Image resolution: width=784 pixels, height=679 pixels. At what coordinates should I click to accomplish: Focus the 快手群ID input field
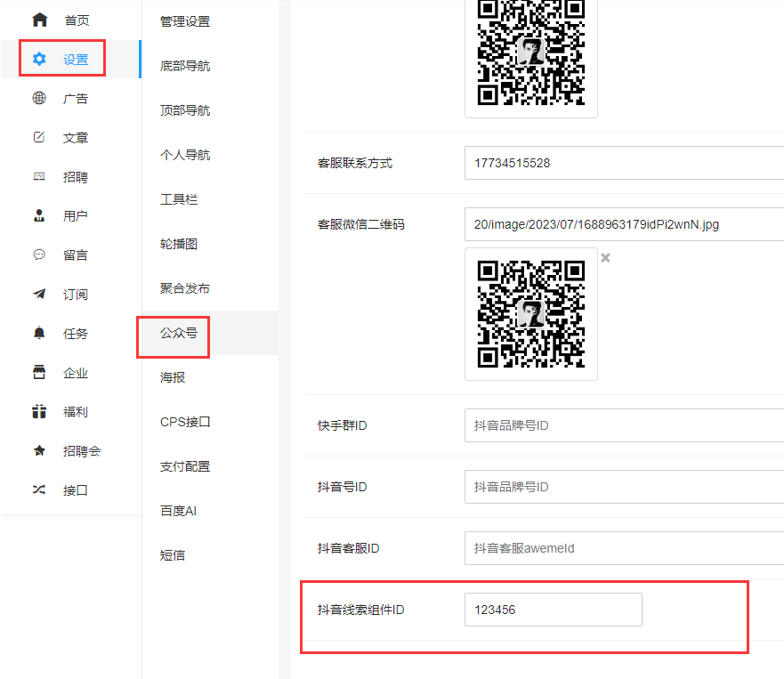[624, 425]
